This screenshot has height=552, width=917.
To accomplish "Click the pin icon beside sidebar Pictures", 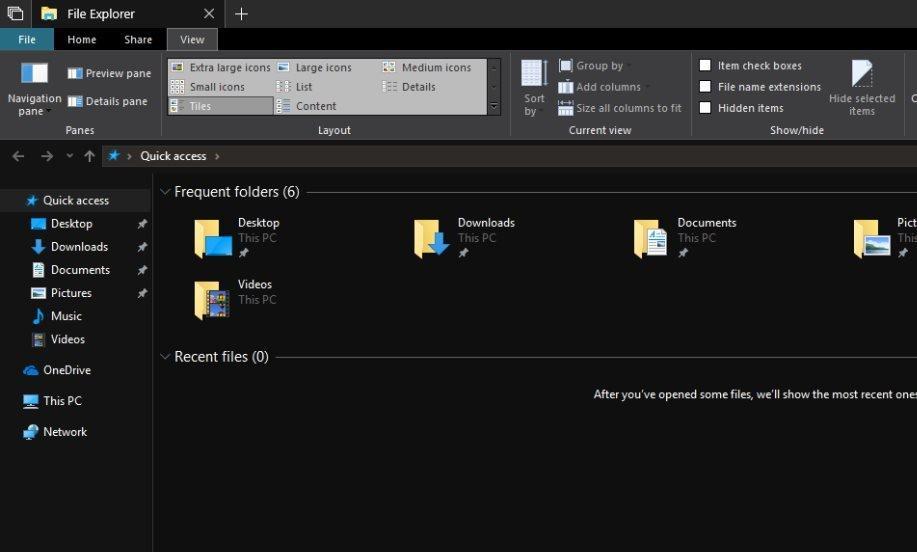I will click(142, 293).
